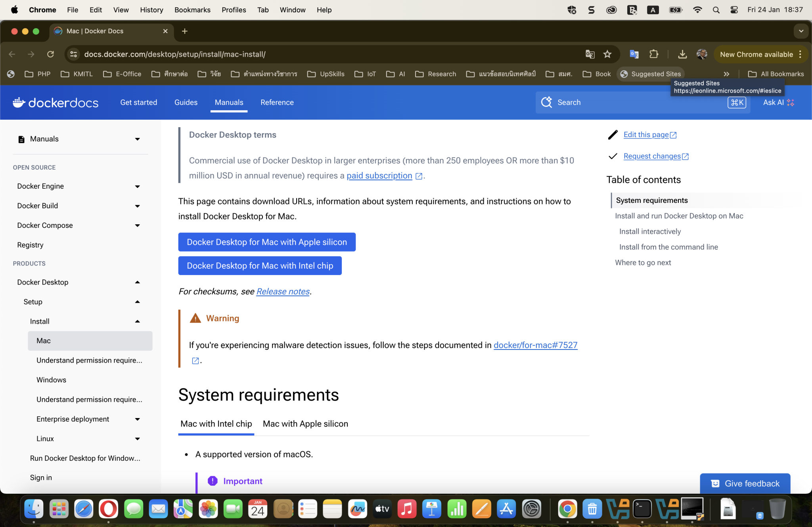
Task: Select Mac in the Install sidebar tree
Action: tap(43, 340)
